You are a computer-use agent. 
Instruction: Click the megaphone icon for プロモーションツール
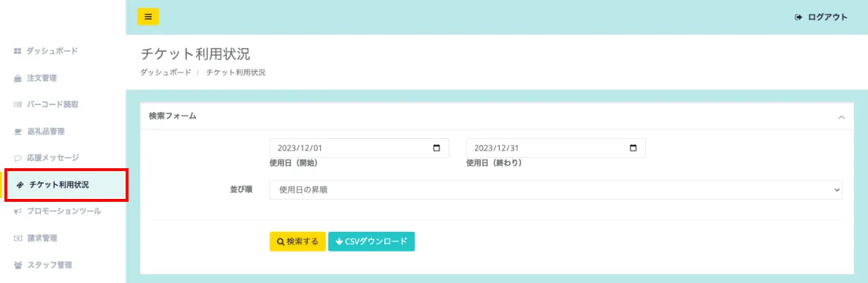tap(17, 211)
